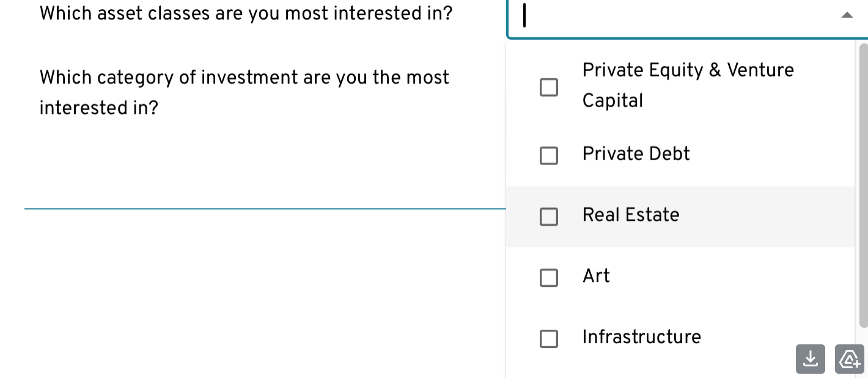The height and width of the screenshot is (378, 868).
Task: Select the "Art" option label
Action: 596,276
